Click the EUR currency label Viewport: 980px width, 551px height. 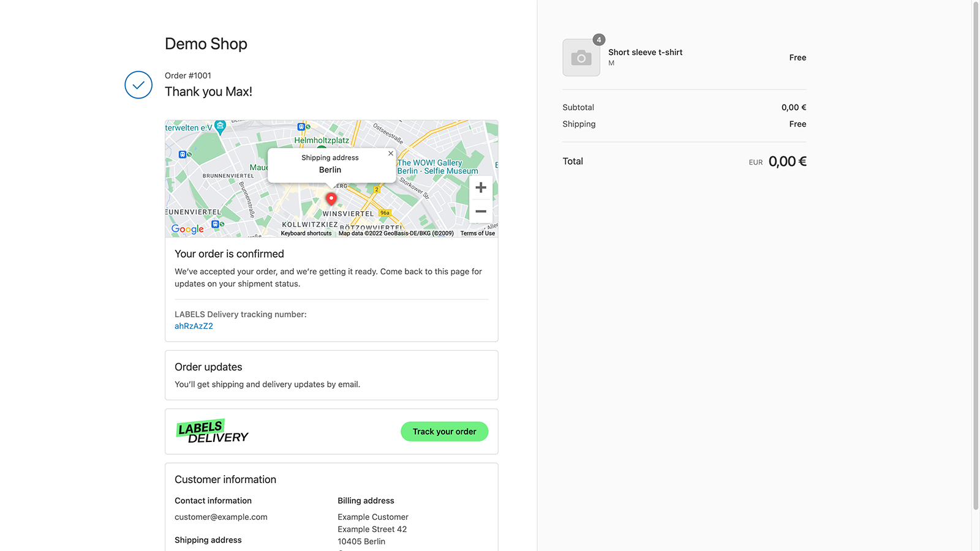756,163
